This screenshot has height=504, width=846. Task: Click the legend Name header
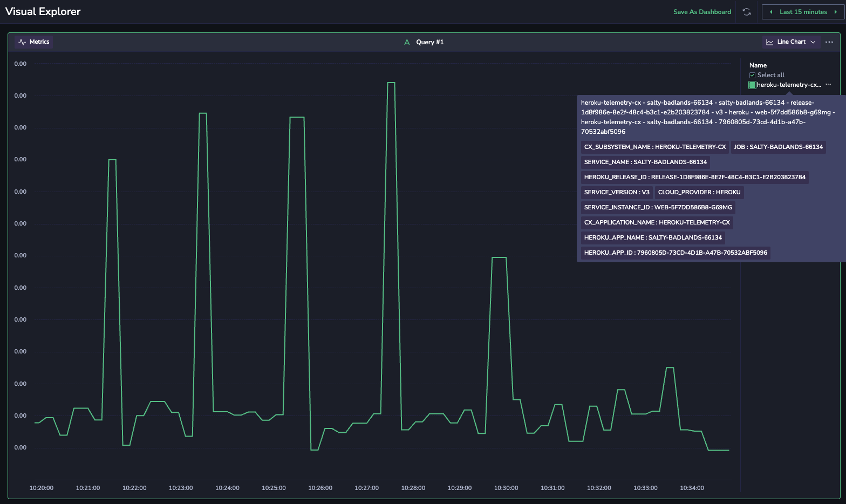tap(758, 65)
